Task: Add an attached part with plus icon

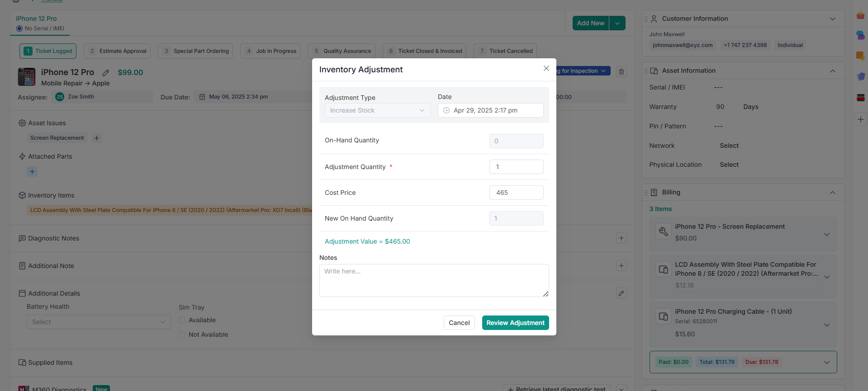Action: tap(32, 171)
